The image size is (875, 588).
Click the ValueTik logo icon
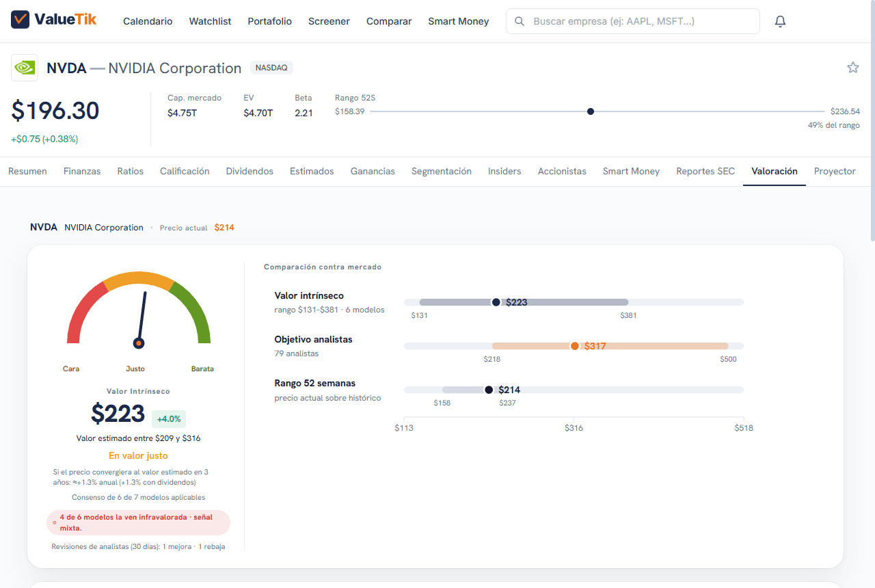point(21,19)
